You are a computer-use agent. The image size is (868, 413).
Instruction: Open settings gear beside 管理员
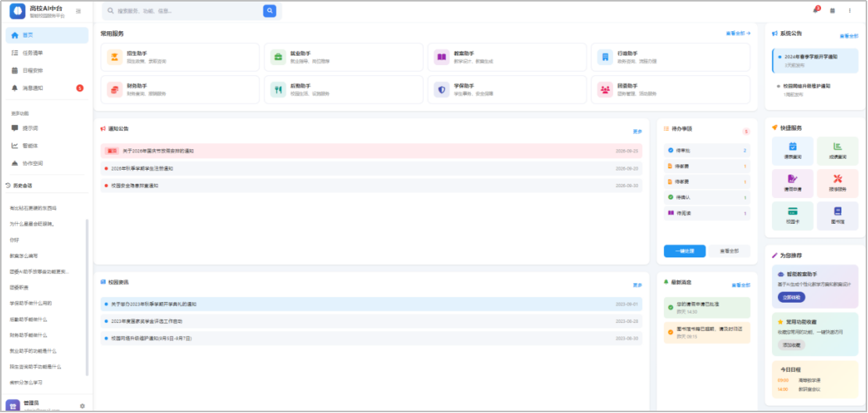pyautogui.click(x=82, y=406)
